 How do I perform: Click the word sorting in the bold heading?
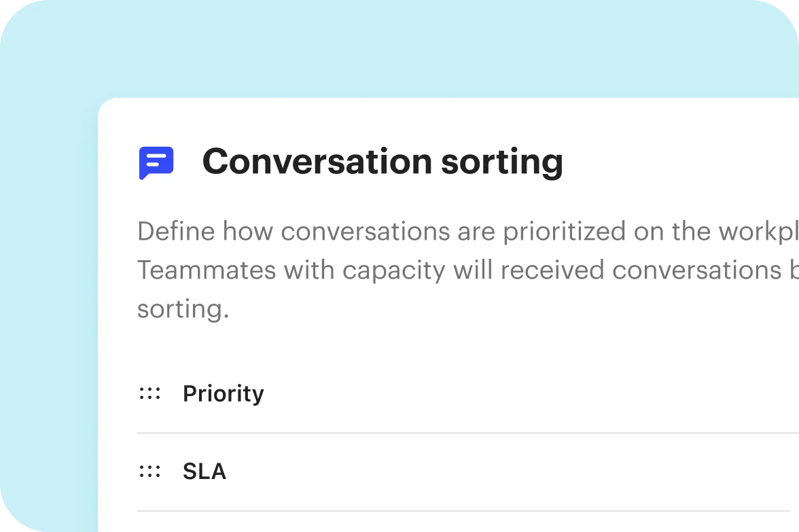pos(502,163)
